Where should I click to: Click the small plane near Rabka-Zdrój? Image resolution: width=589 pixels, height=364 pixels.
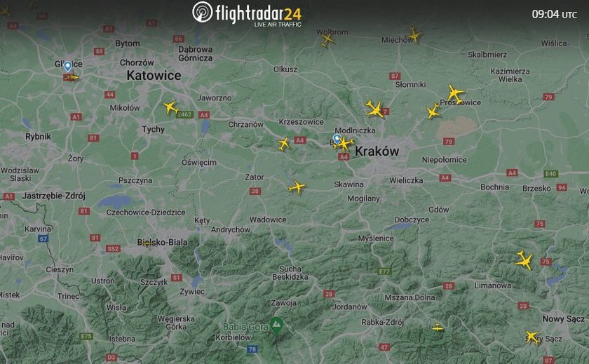438,328
